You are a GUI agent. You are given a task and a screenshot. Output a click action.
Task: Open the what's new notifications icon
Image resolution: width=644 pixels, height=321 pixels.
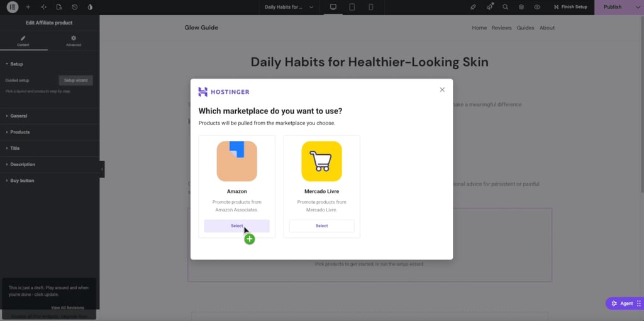pos(489,7)
